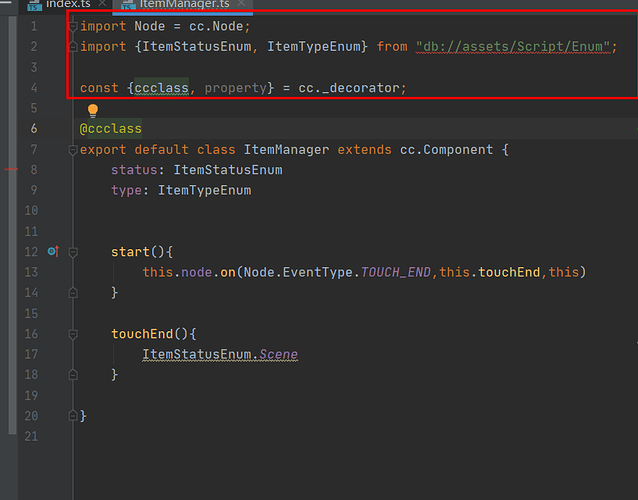Collapse the ItemManager class on line 7
Screen dimensions: 638x500
[73, 150]
